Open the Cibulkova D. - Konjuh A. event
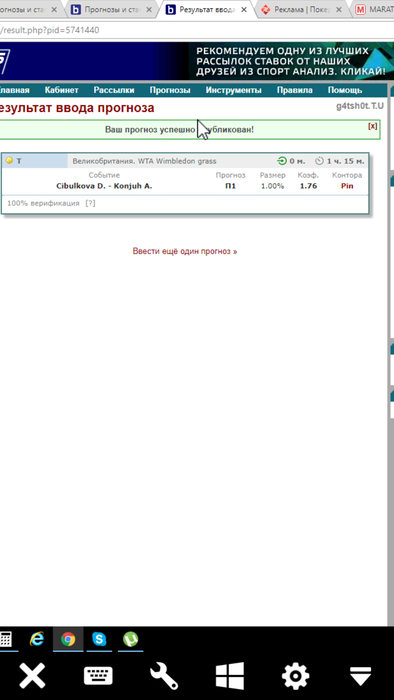The image size is (394, 700). (104, 186)
